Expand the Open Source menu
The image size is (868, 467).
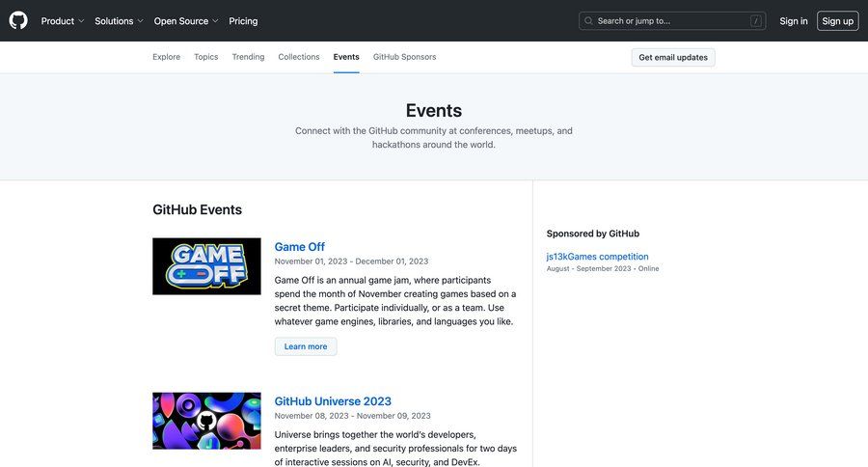click(186, 21)
